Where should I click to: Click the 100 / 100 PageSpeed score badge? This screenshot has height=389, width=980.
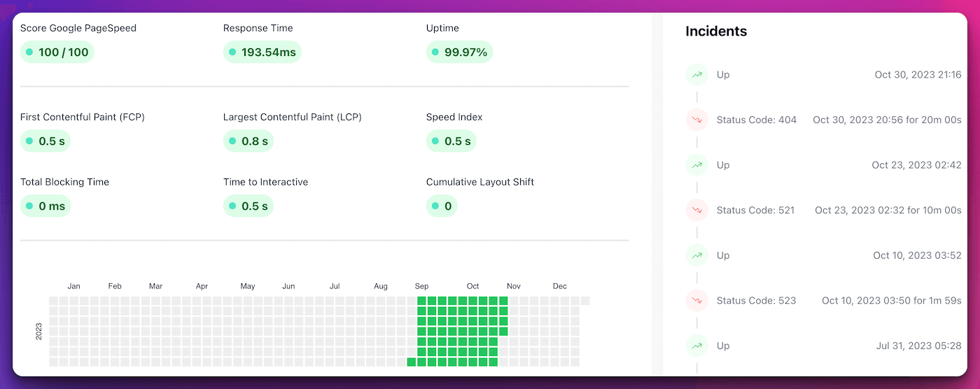[x=57, y=52]
